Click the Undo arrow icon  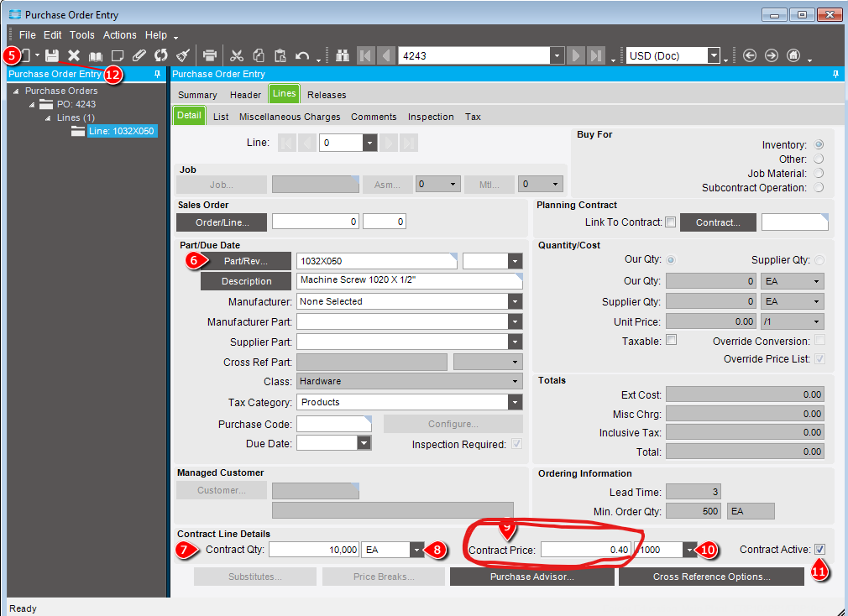point(302,55)
